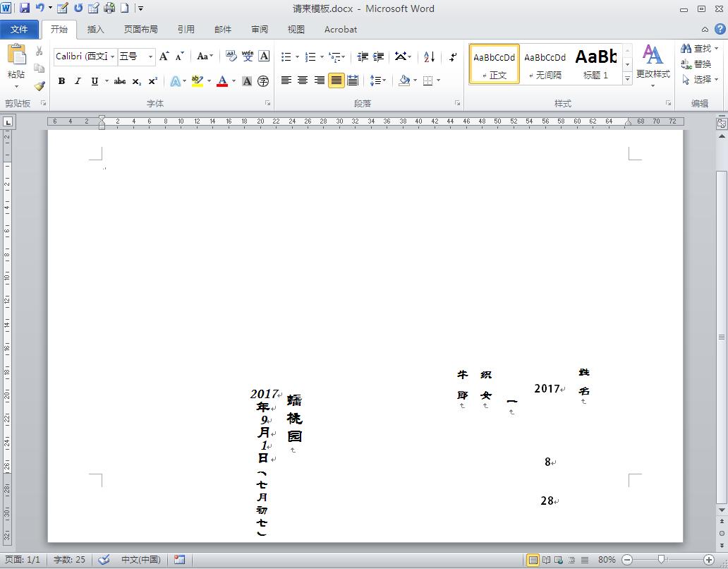Click the Increase Indent icon

pyautogui.click(x=379, y=56)
